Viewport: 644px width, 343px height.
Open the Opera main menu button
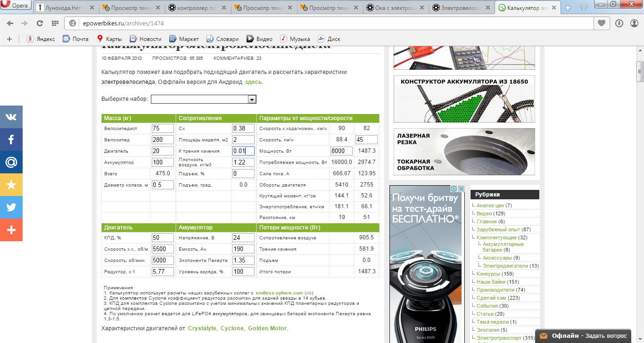click(16, 6)
